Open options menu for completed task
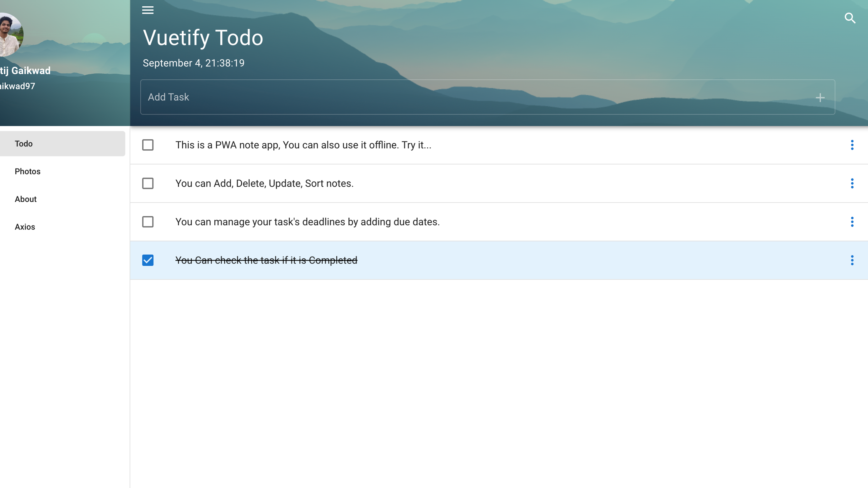The image size is (868, 488). pos(852,260)
